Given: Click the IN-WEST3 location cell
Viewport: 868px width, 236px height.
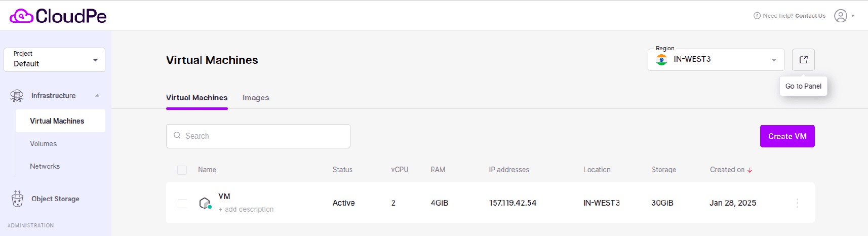Looking at the screenshot, I should pyautogui.click(x=602, y=203).
